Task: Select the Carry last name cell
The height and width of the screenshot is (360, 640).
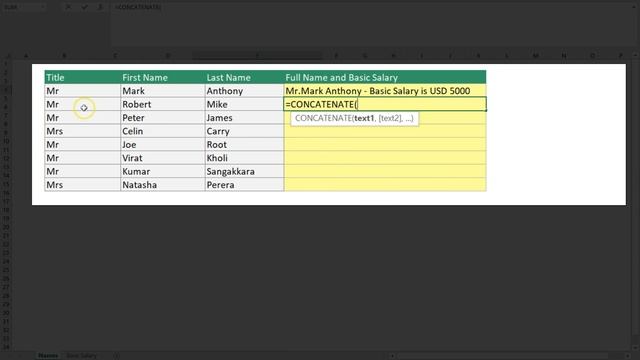Action: click(x=244, y=131)
